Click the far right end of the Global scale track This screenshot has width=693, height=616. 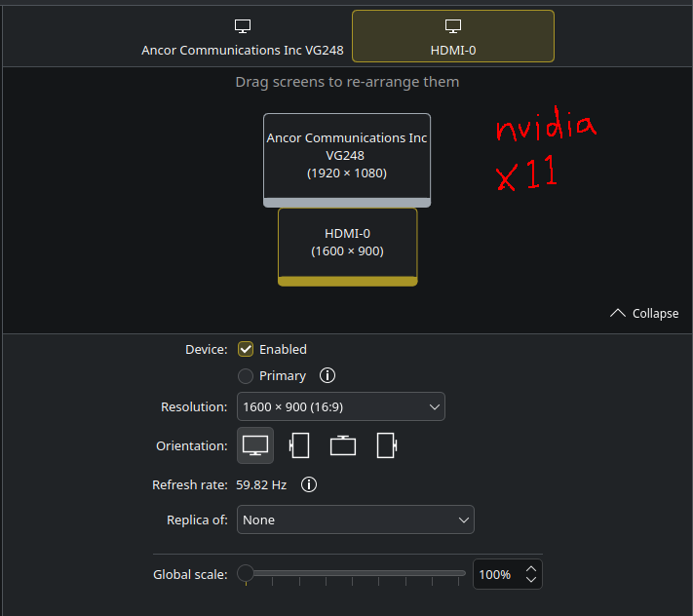(x=463, y=574)
